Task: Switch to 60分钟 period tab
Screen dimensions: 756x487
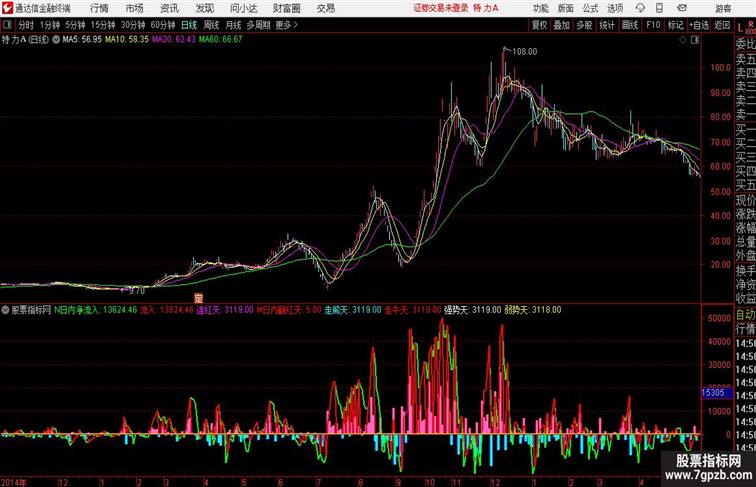Action: click(163, 25)
